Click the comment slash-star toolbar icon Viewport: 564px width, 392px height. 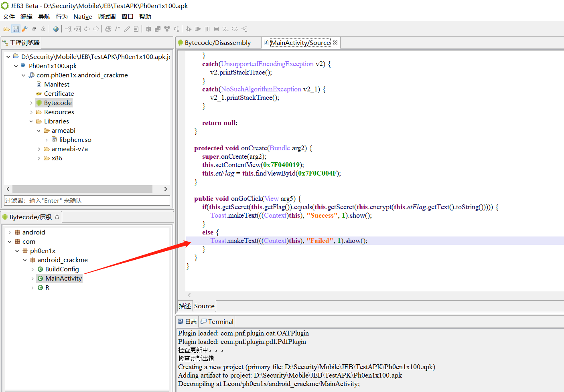click(x=118, y=29)
